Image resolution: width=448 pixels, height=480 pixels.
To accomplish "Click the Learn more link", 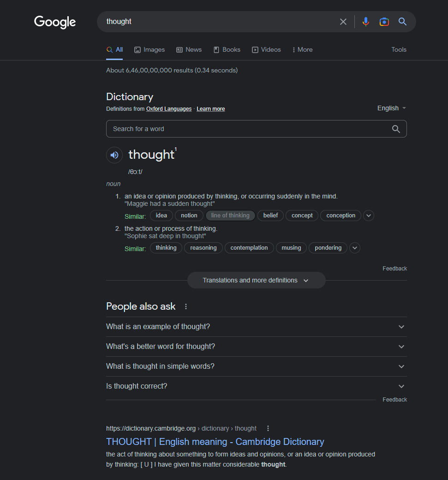I will (211, 109).
